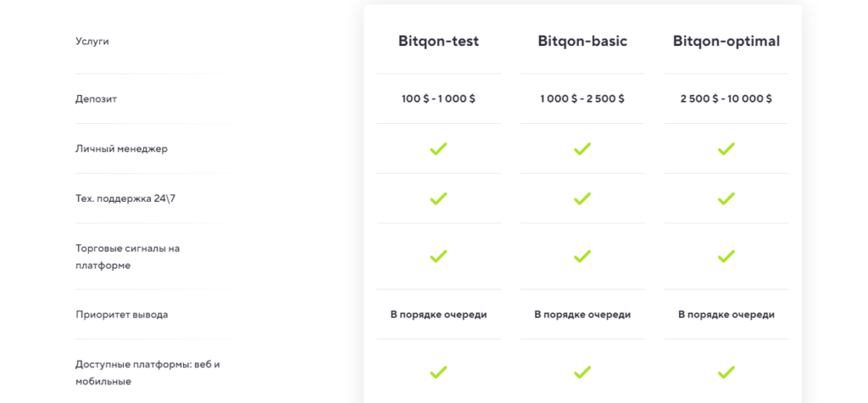The height and width of the screenshot is (403, 868).
Task: Click Bitqon-optimal 24\7 support checkmark
Action: [726, 199]
